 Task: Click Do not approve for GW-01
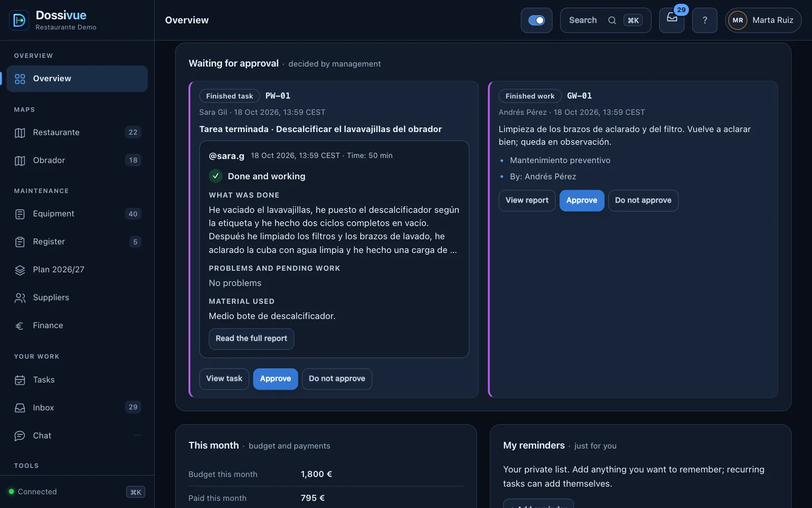[643, 201]
